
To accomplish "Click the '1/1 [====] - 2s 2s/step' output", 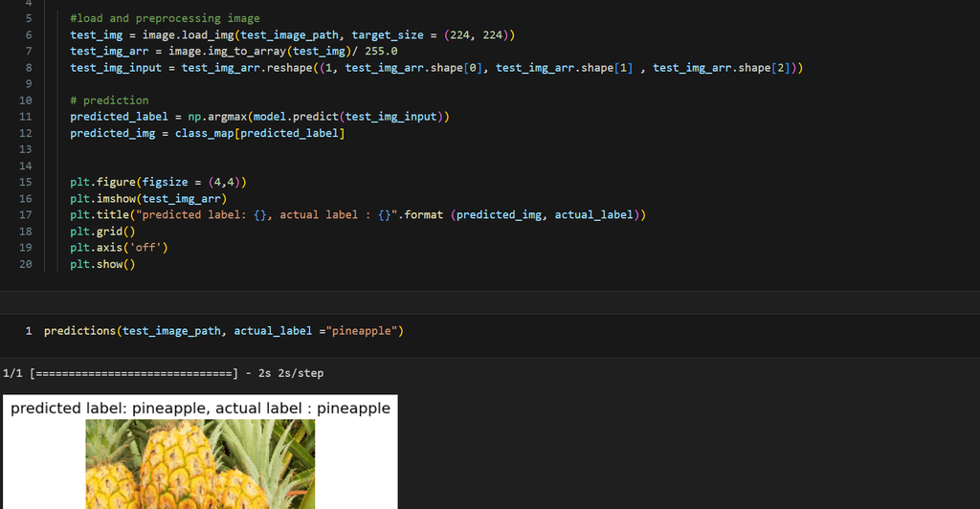I will coord(163,373).
